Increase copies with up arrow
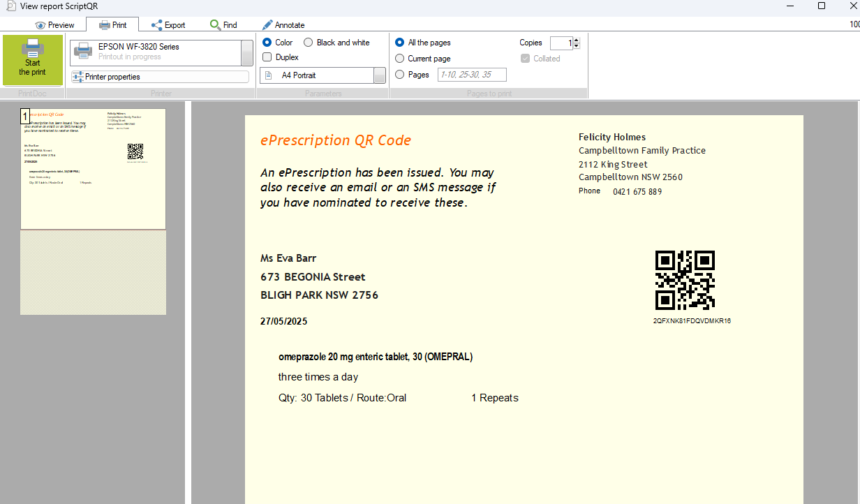Screen dimensions: 860x504 pos(577,40)
